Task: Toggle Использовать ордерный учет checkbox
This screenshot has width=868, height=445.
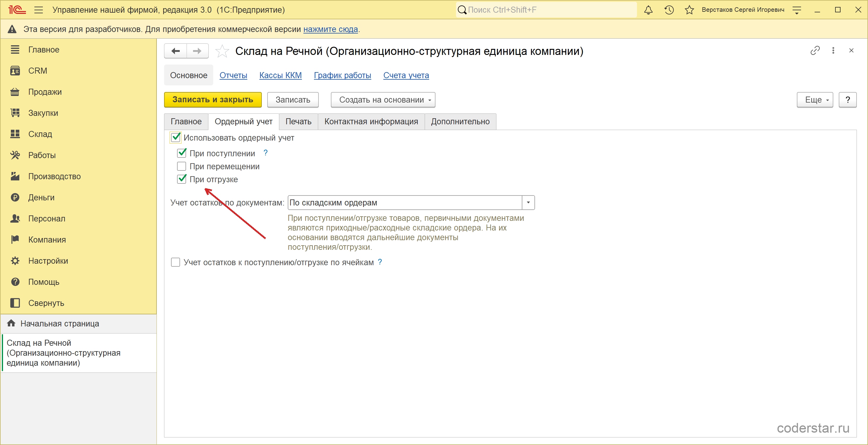Action: 176,138
